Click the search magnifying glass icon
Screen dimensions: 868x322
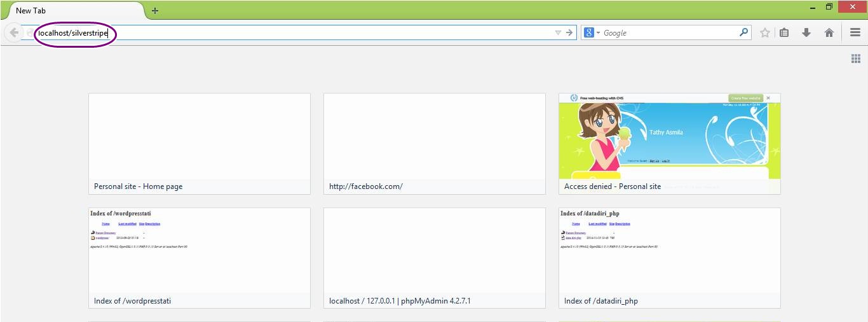[743, 32]
